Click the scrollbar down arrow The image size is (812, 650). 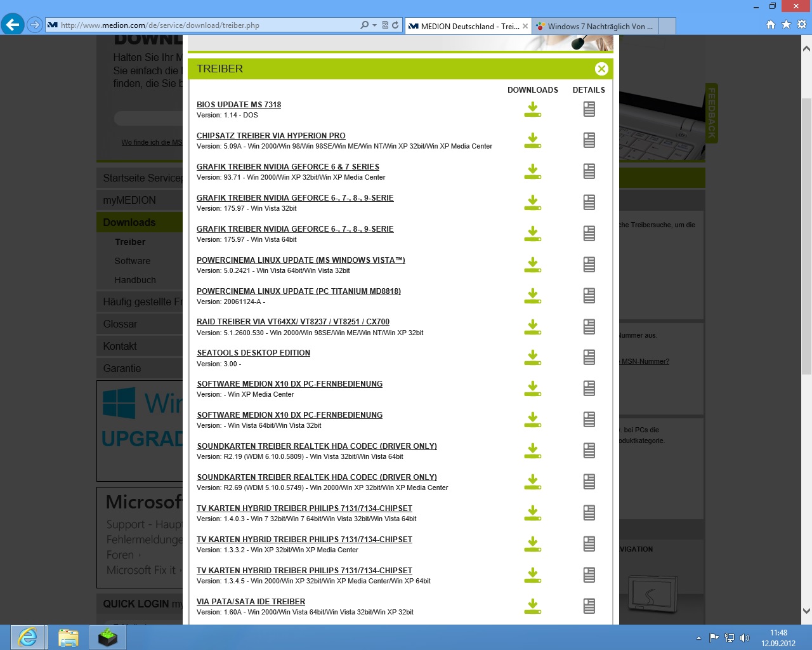tap(806, 611)
